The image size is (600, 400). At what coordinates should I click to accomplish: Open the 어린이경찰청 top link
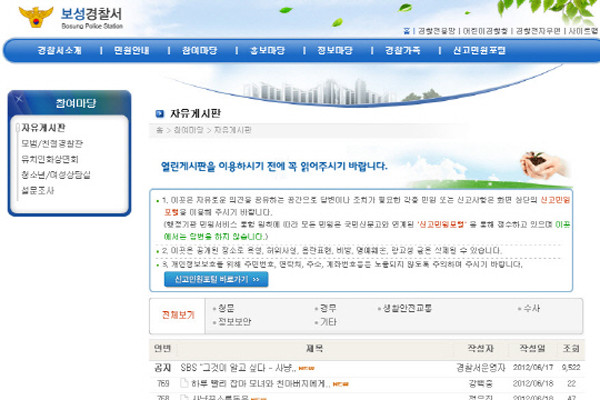[485, 31]
